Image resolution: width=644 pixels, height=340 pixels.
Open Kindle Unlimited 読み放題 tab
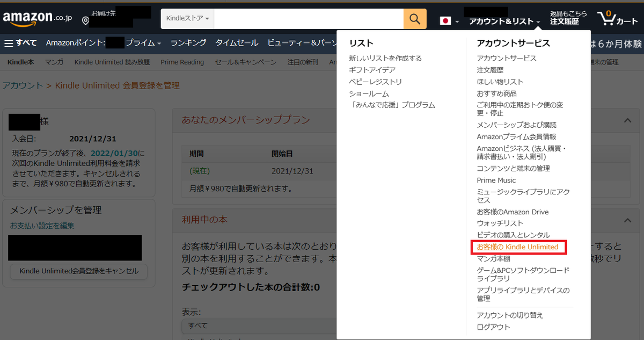tap(112, 62)
